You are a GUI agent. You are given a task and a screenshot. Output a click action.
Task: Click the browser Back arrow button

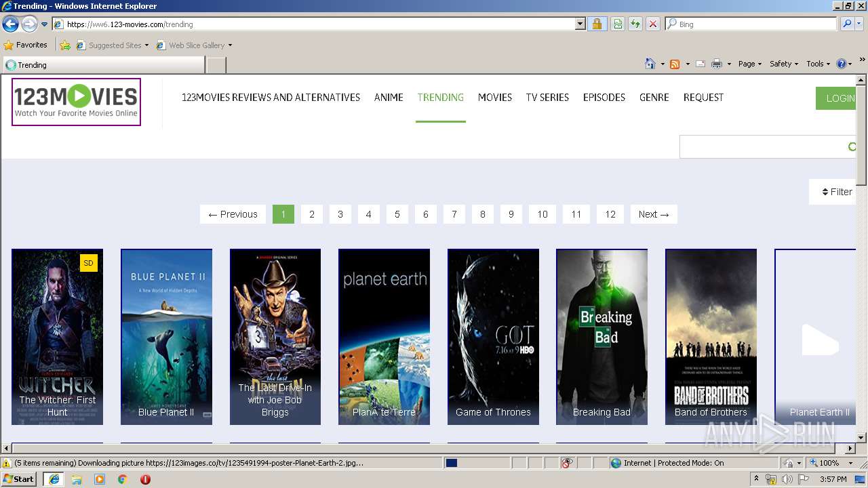point(10,24)
